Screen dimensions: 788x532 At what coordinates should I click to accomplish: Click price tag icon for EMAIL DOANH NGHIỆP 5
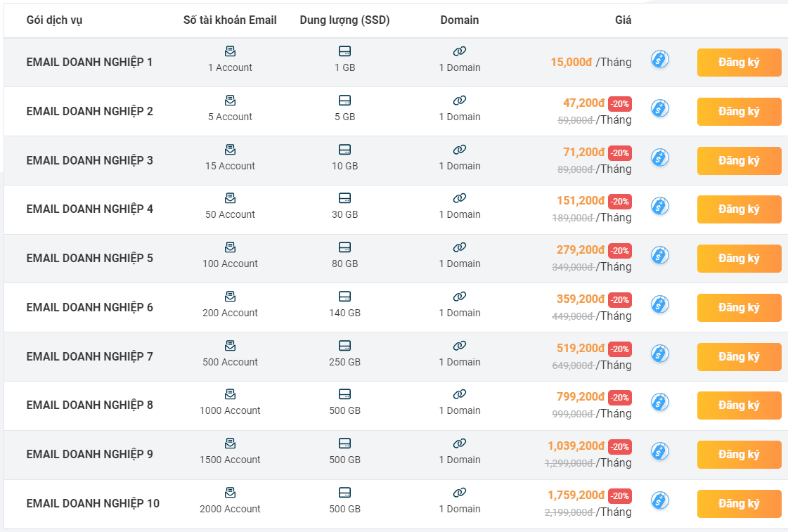660,255
